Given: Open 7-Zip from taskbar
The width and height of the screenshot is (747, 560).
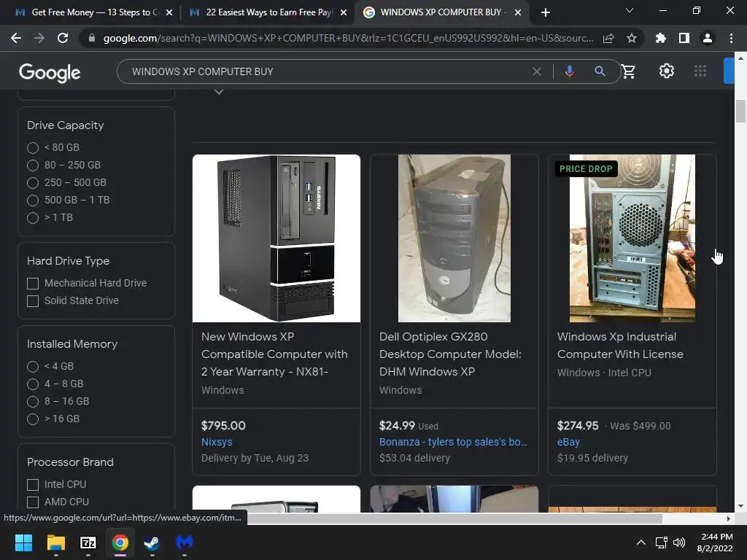Looking at the screenshot, I should click(x=88, y=542).
